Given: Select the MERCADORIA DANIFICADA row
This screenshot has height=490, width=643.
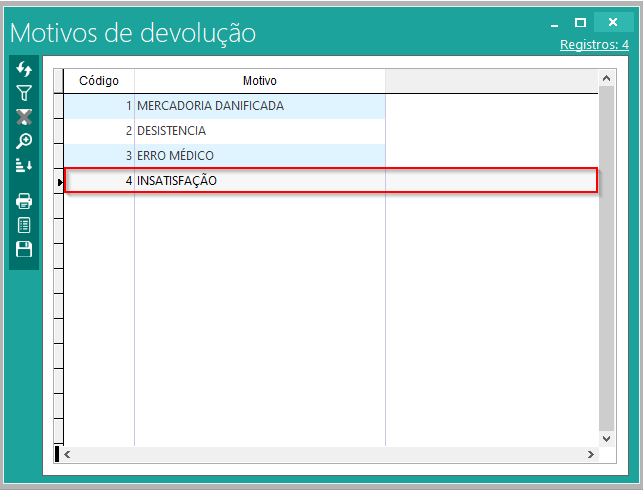Looking at the screenshot, I should (x=210, y=105).
